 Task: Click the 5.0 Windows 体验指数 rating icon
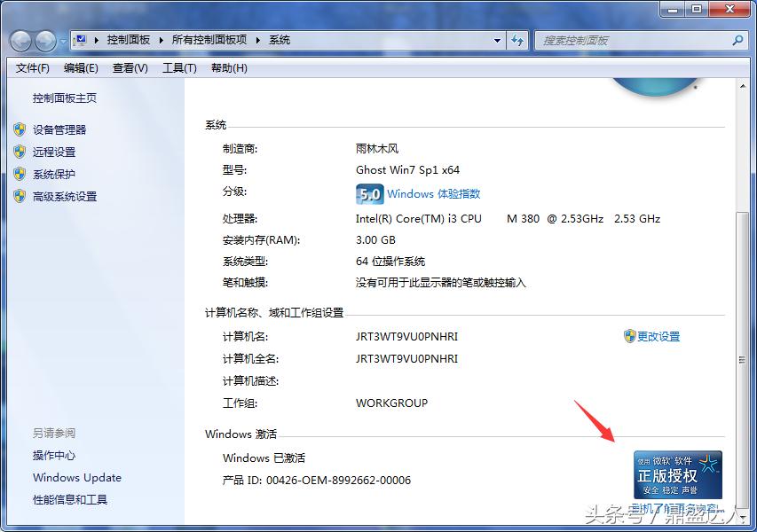tap(368, 193)
